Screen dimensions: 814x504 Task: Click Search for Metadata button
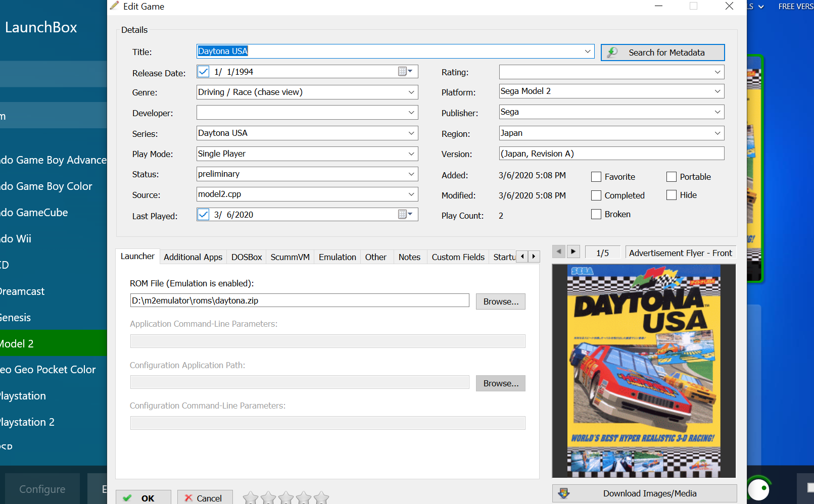tap(662, 53)
